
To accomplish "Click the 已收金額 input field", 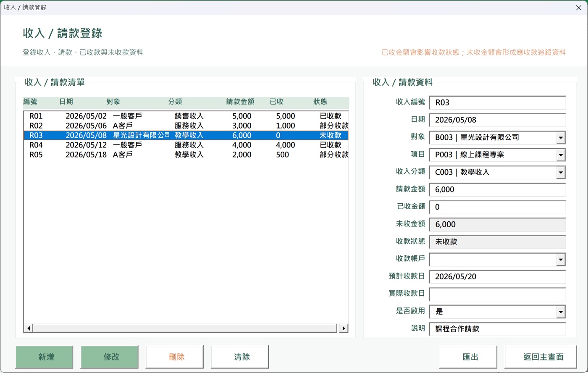I will click(497, 207).
